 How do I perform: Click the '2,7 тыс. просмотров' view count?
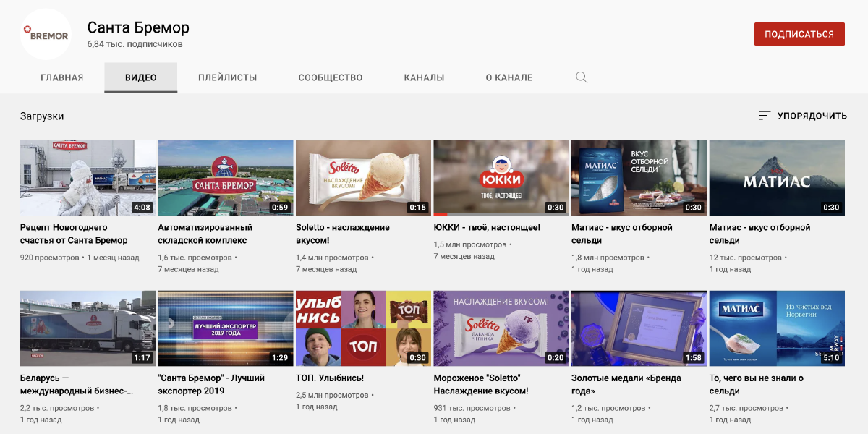coord(746,408)
